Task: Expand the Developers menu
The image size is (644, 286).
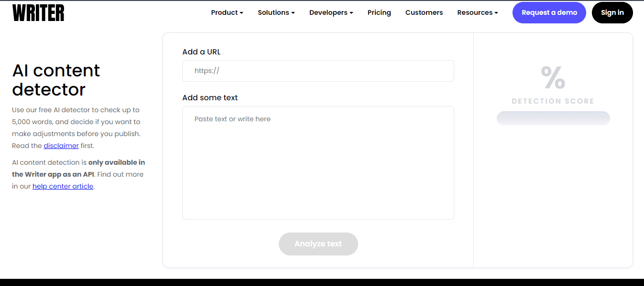Action: pos(331,13)
